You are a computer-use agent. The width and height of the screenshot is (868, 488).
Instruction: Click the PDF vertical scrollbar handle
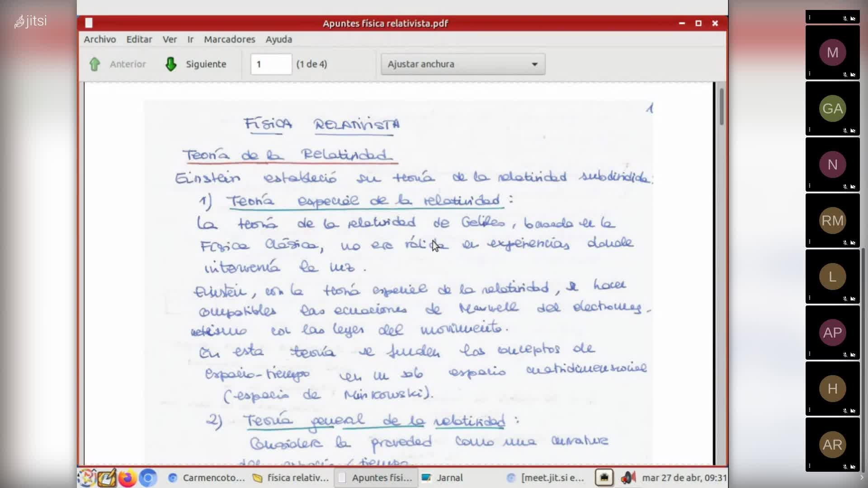pyautogui.click(x=721, y=106)
